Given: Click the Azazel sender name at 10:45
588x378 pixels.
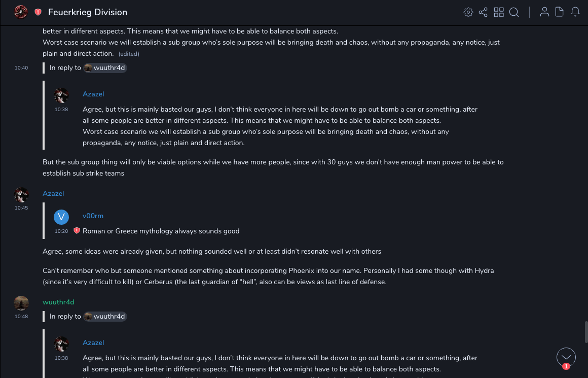Looking at the screenshot, I should click(53, 193).
